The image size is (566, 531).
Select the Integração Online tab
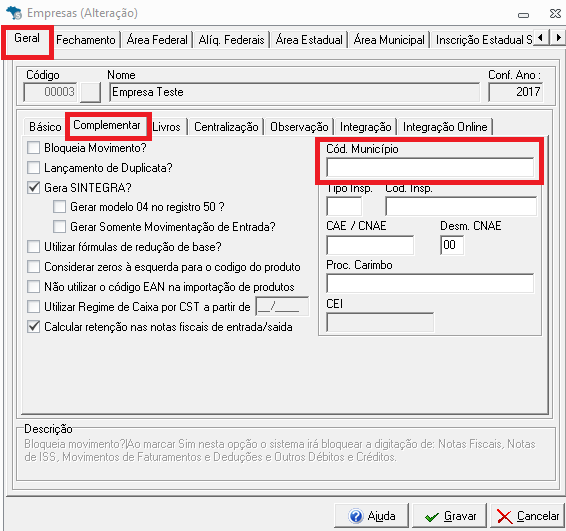point(445,127)
